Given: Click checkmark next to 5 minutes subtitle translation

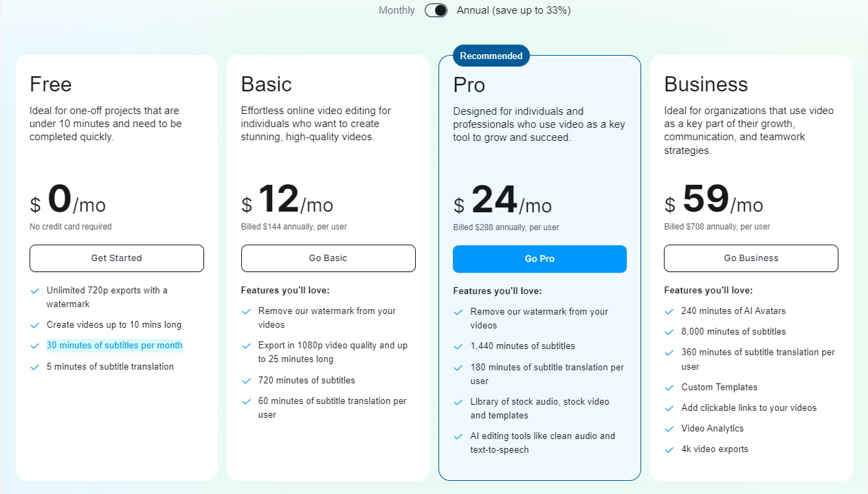Looking at the screenshot, I should pos(34,368).
